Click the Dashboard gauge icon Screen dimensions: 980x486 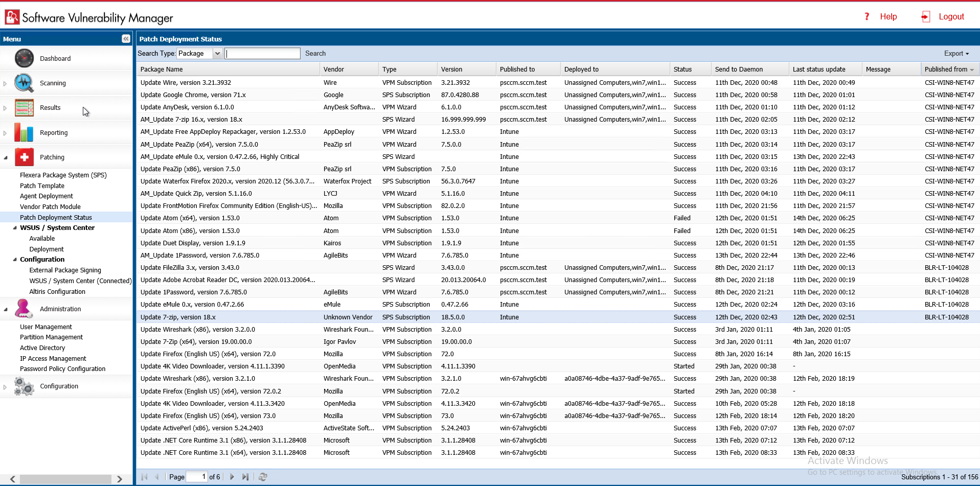coord(24,58)
